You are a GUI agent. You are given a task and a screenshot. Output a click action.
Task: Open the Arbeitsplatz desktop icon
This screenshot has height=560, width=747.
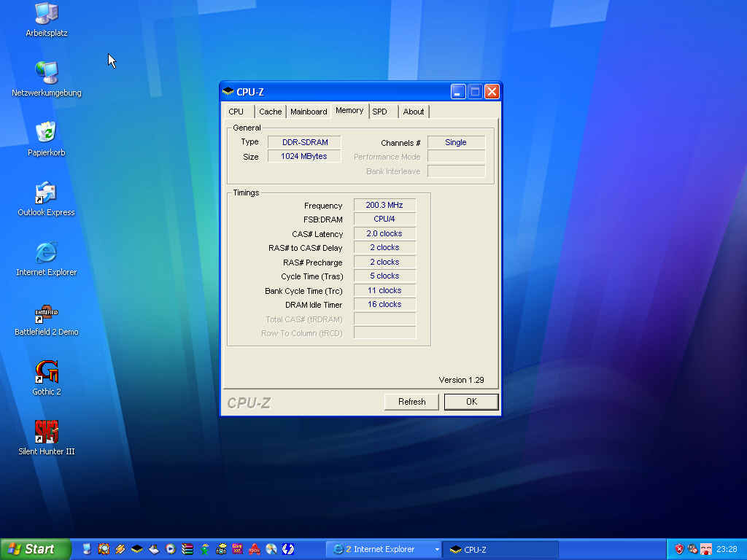(x=46, y=20)
